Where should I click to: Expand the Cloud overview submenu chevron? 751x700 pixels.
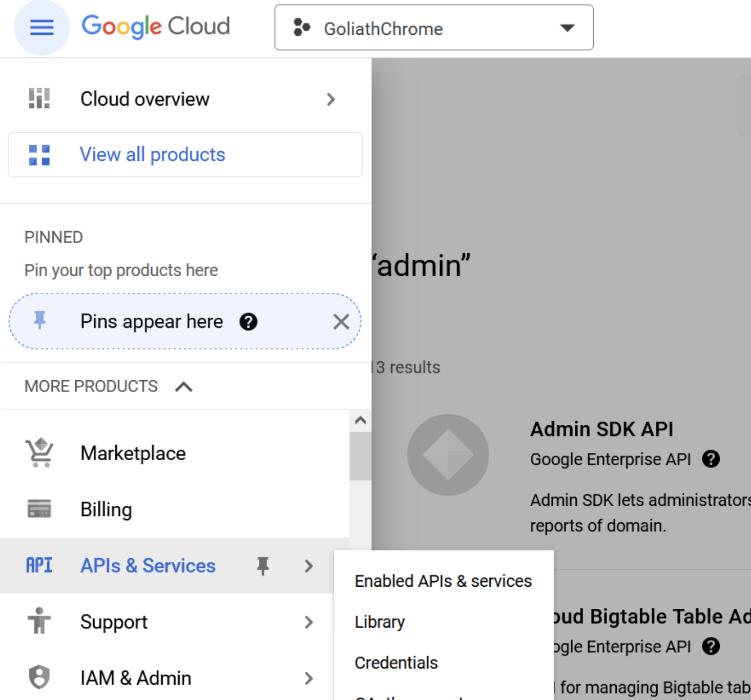click(x=331, y=99)
